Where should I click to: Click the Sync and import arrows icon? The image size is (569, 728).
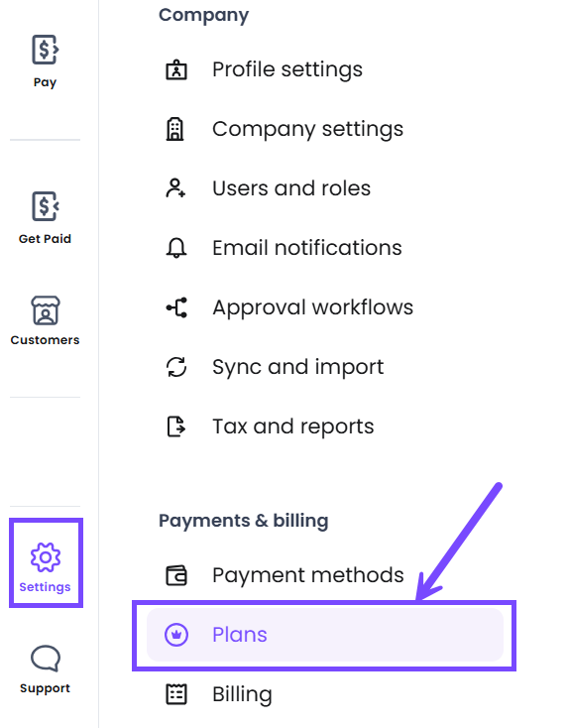pos(176,367)
